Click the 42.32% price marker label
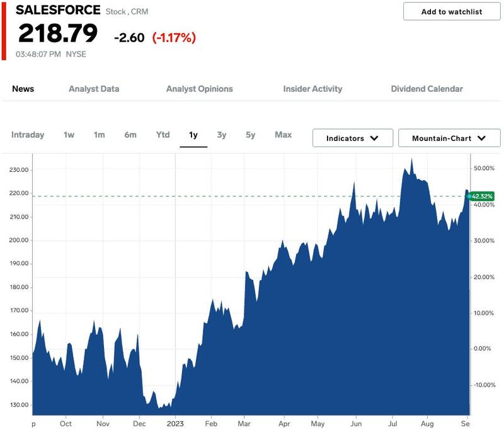 481,196
